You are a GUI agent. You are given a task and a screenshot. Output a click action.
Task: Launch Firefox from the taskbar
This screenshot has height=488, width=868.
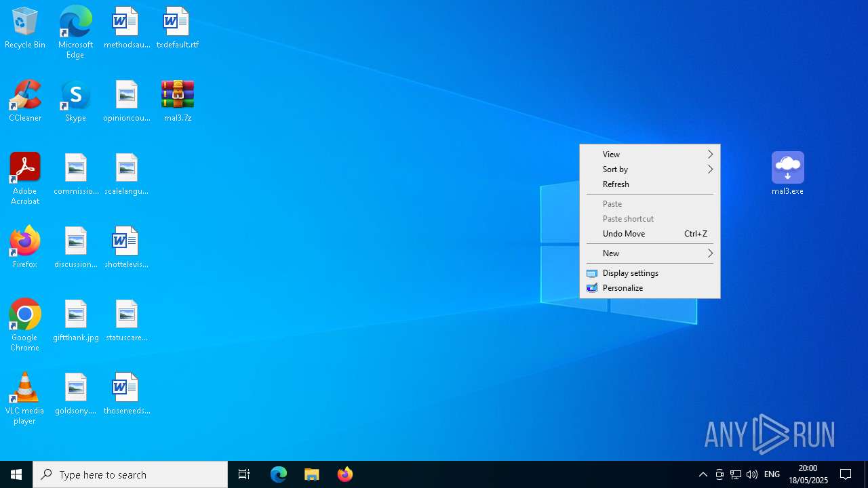[x=345, y=474]
